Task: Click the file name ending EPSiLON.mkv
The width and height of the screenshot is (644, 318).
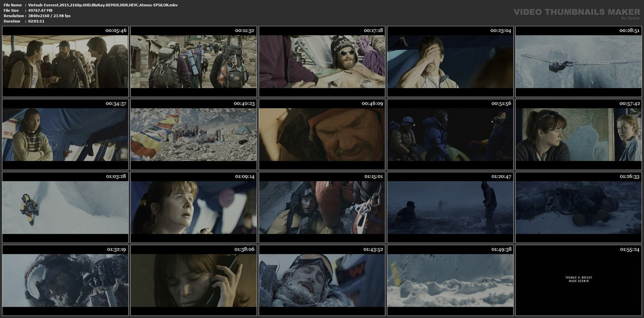Action: (x=103, y=5)
